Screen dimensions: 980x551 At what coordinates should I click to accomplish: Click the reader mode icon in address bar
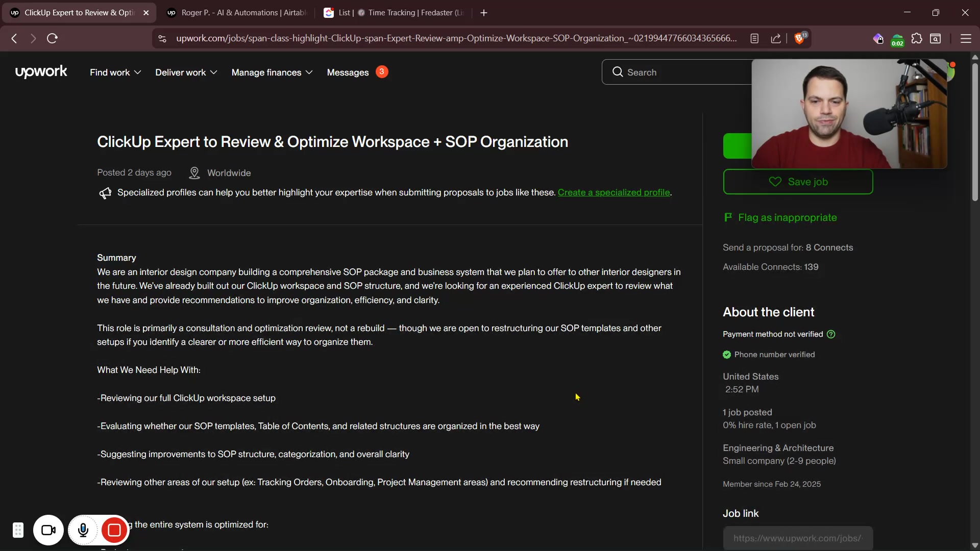(x=754, y=39)
